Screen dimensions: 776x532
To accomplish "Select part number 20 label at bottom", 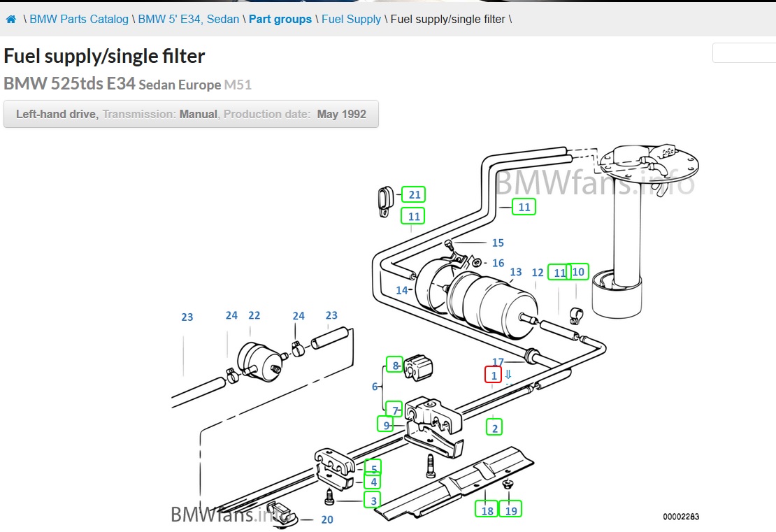I will point(327,519).
